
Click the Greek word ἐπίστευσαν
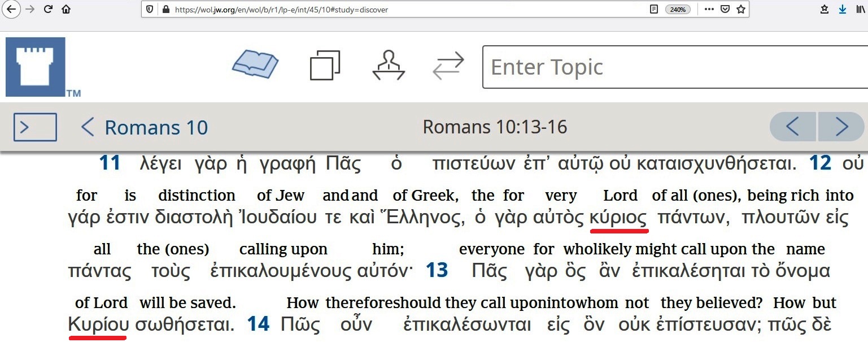click(x=707, y=326)
